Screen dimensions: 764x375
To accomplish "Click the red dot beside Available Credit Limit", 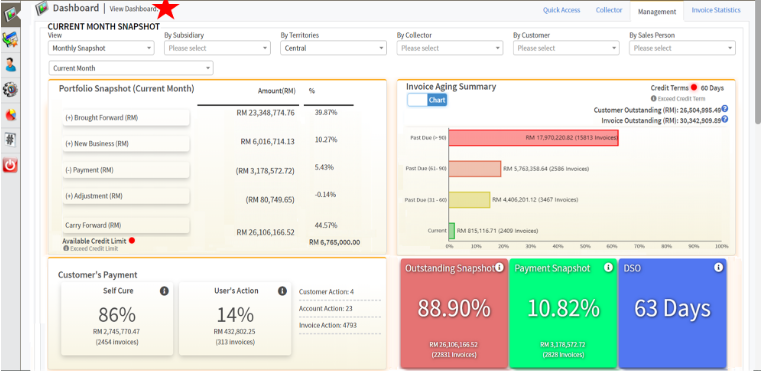I will (132, 241).
